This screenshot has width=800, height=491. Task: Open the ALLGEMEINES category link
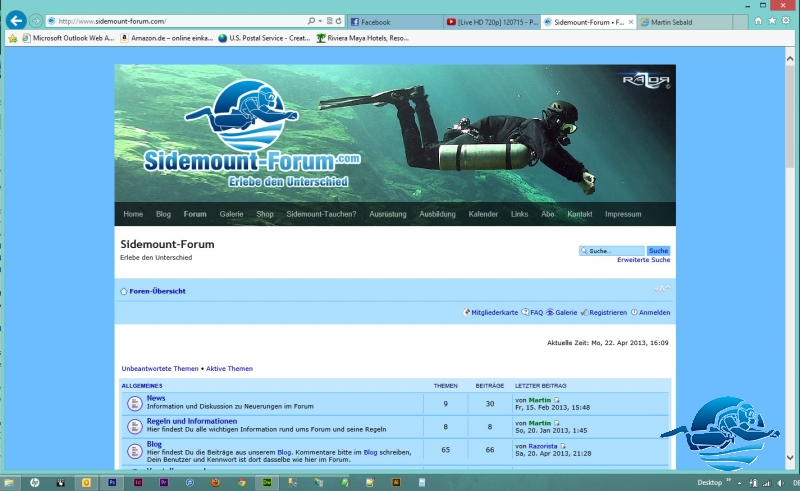coord(142,386)
